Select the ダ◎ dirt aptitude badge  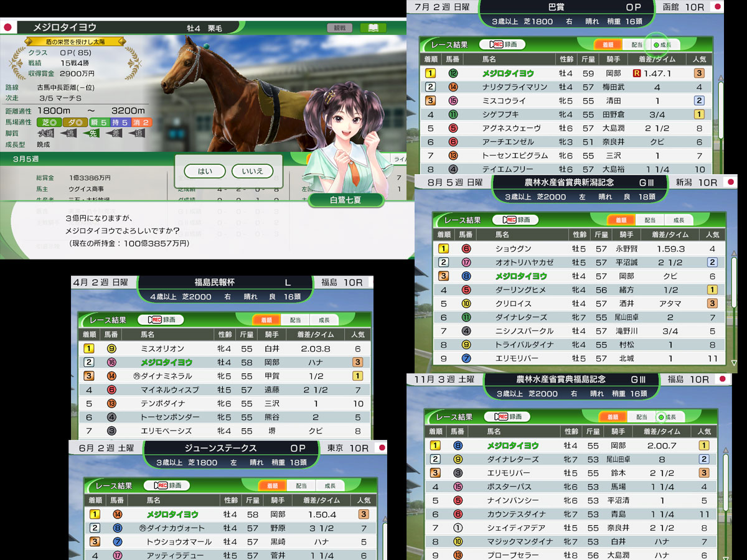pos(77,122)
